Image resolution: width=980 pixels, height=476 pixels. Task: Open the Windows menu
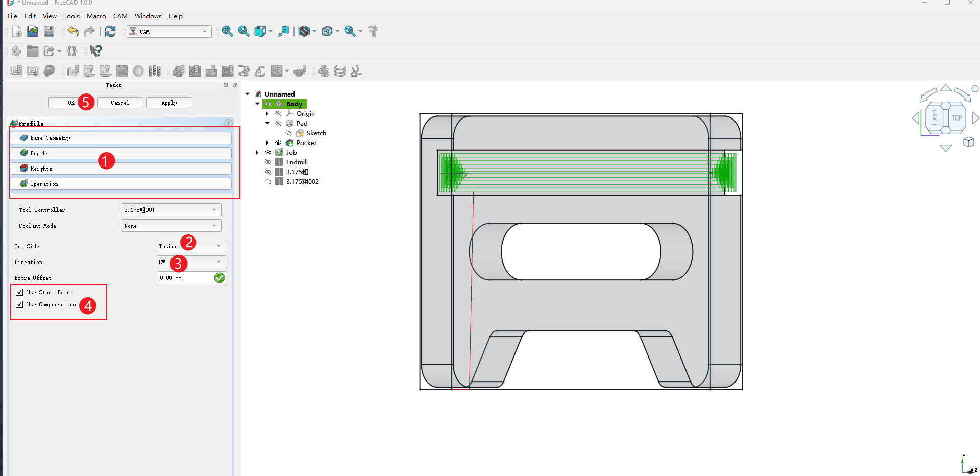coord(148,16)
